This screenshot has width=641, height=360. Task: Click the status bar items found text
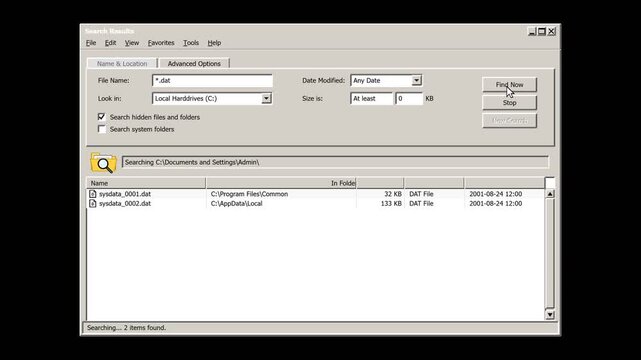[126, 328]
